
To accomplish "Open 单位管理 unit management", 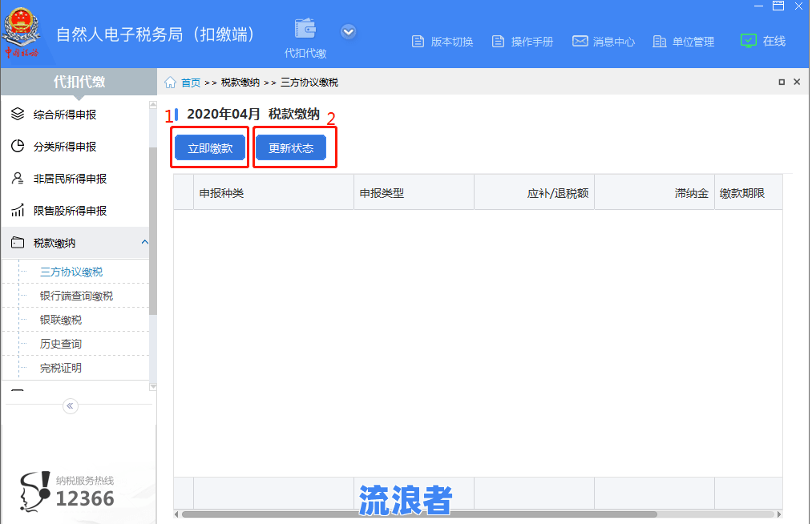I will click(683, 42).
